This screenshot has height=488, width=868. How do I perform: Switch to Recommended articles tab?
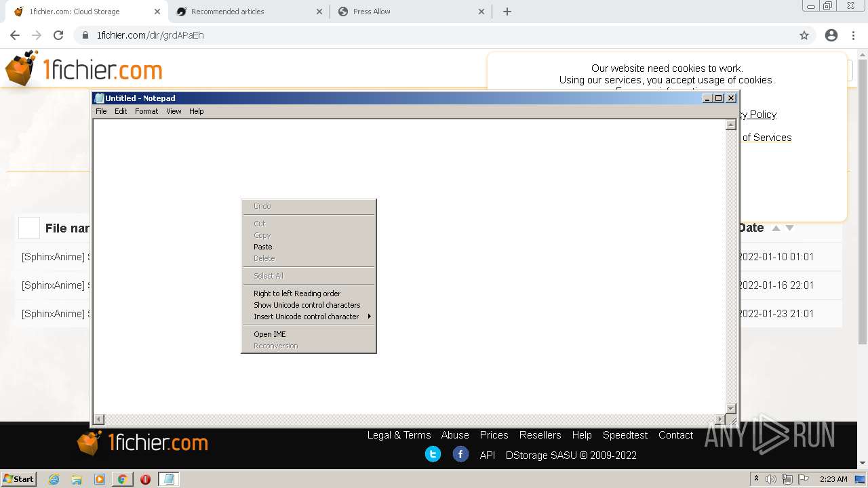pos(248,12)
